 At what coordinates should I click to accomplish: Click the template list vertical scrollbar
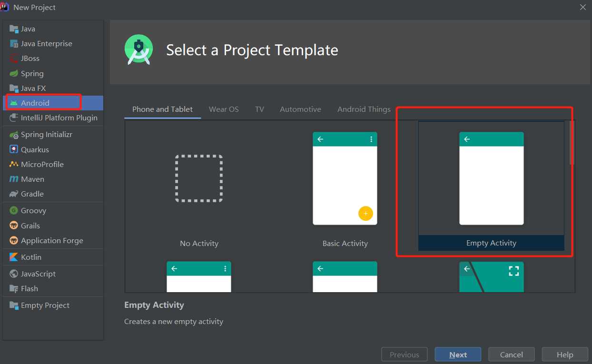(572, 143)
